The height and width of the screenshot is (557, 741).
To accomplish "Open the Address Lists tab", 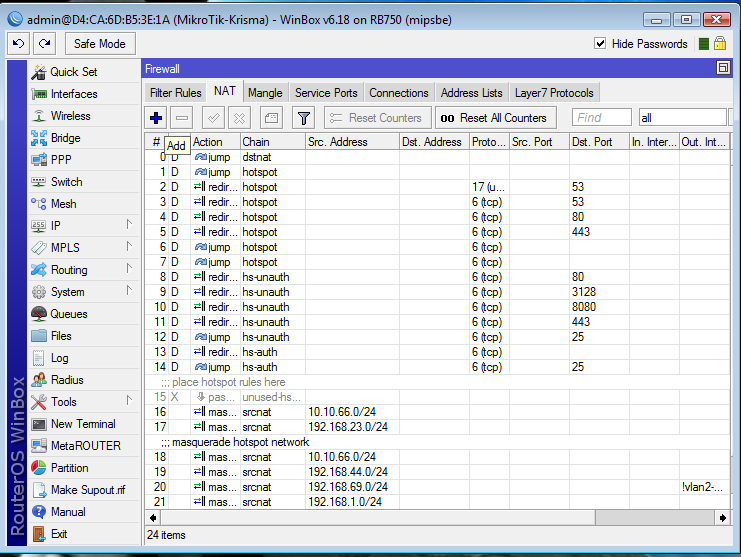I will point(472,93).
